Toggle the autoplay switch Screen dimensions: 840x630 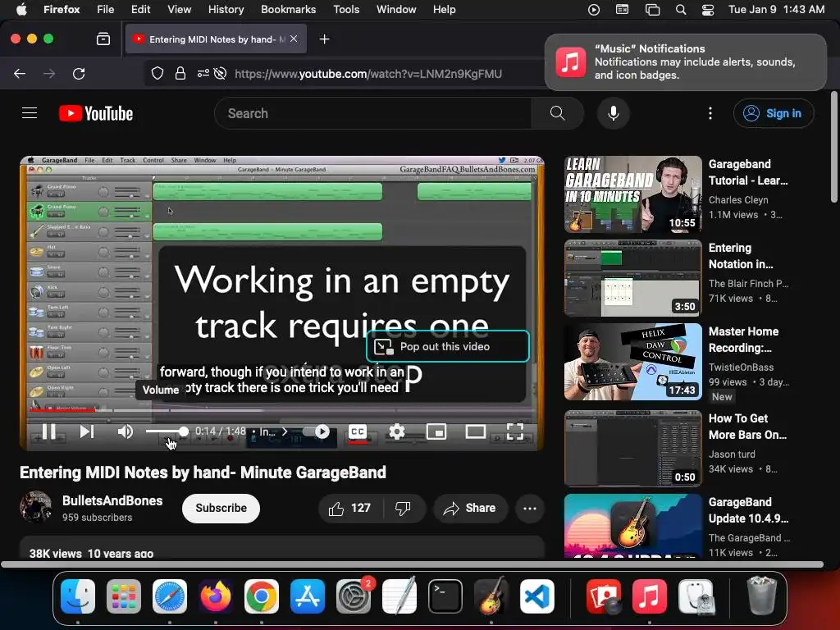(x=316, y=431)
